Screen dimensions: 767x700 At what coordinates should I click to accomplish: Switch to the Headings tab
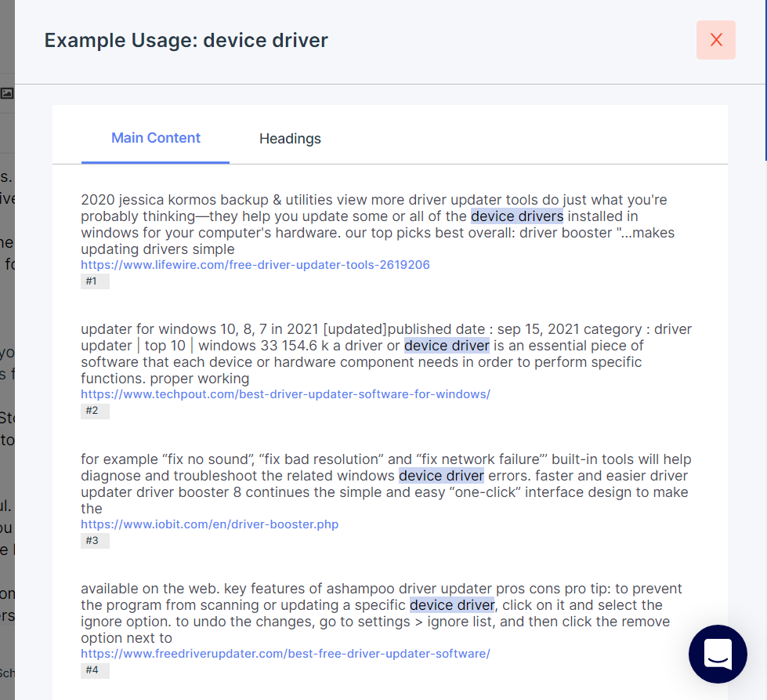click(290, 139)
